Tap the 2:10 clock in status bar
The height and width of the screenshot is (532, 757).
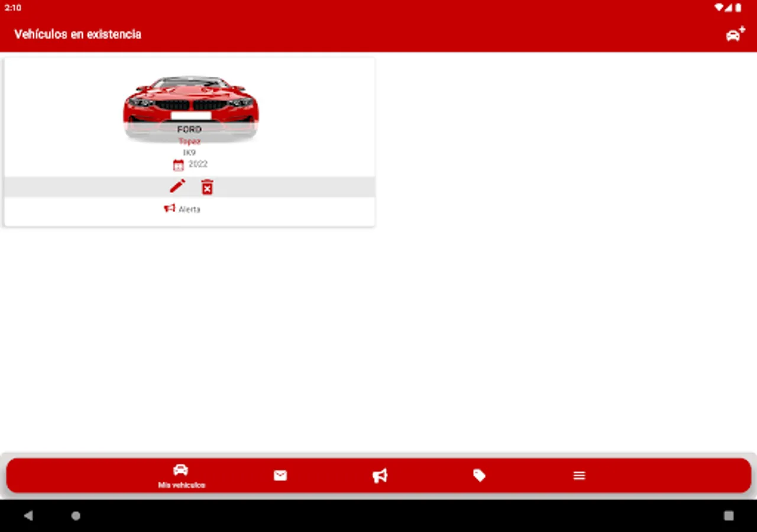tap(13, 8)
